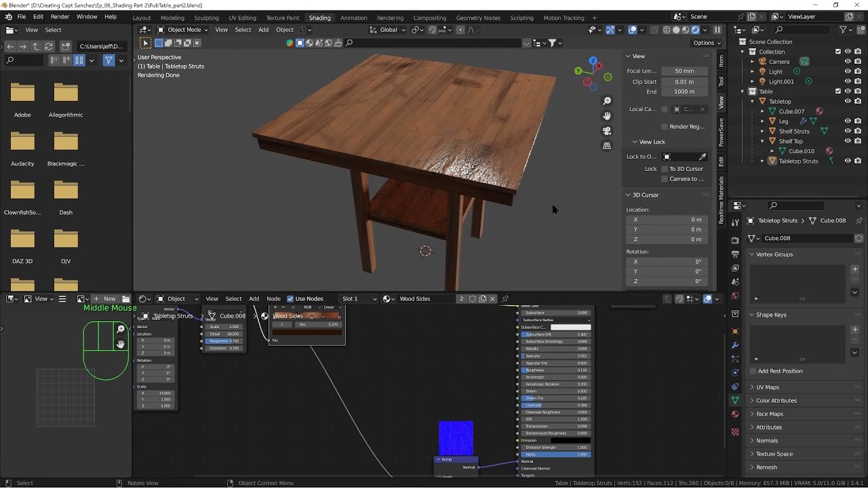Select solid viewport shading icon
This screenshot has width=868, height=488.
click(676, 30)
